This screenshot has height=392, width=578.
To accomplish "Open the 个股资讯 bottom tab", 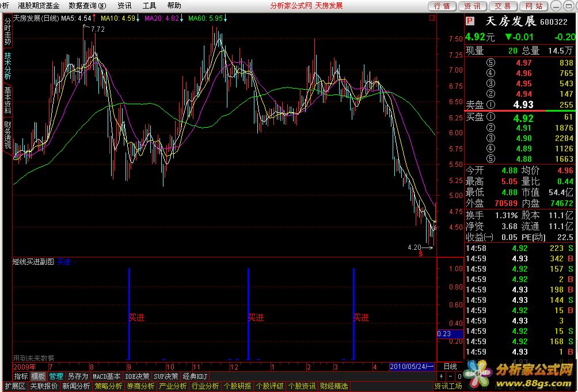I will click(302, 386).
